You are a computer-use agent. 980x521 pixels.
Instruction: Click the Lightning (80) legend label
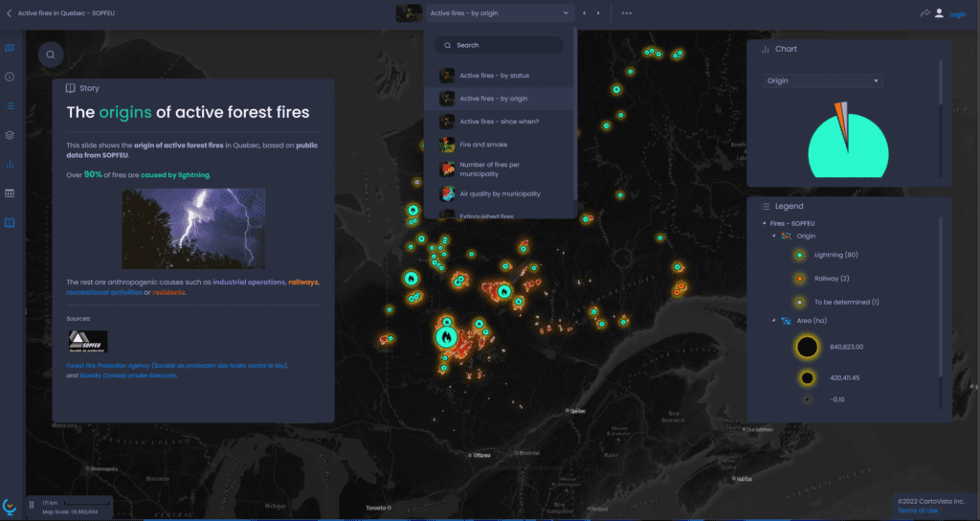click(835, 255)
